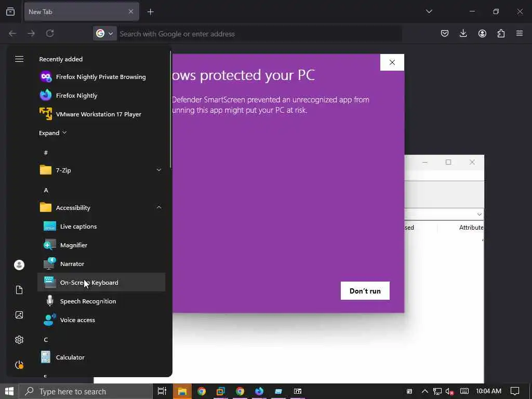Open the Extensions puzzle icon

(501, 33)
